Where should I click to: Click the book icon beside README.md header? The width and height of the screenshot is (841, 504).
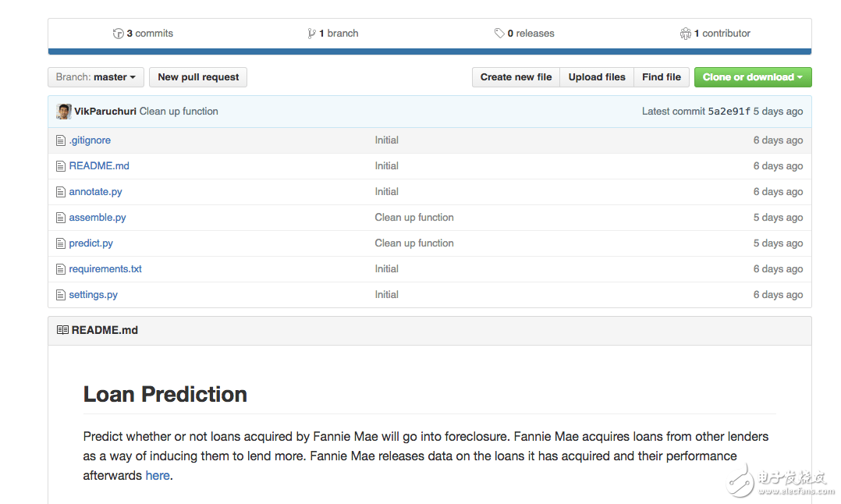pyautogui.click(x=62, y=330)
